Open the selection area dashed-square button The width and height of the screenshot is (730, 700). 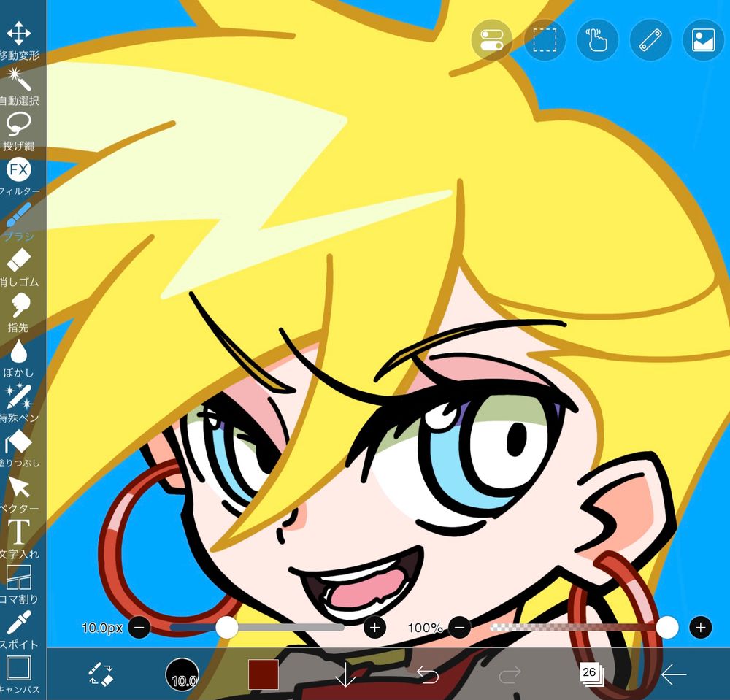pos(545,40)
